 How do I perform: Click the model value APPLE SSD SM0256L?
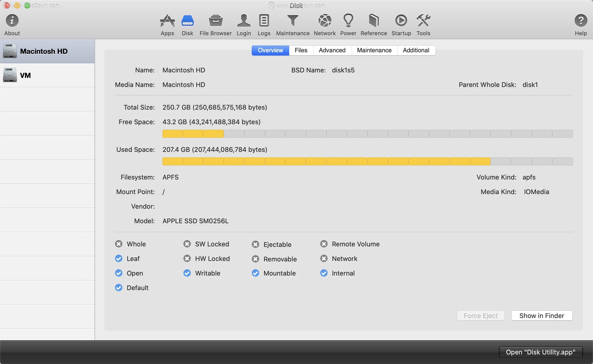tap(195, 221)
